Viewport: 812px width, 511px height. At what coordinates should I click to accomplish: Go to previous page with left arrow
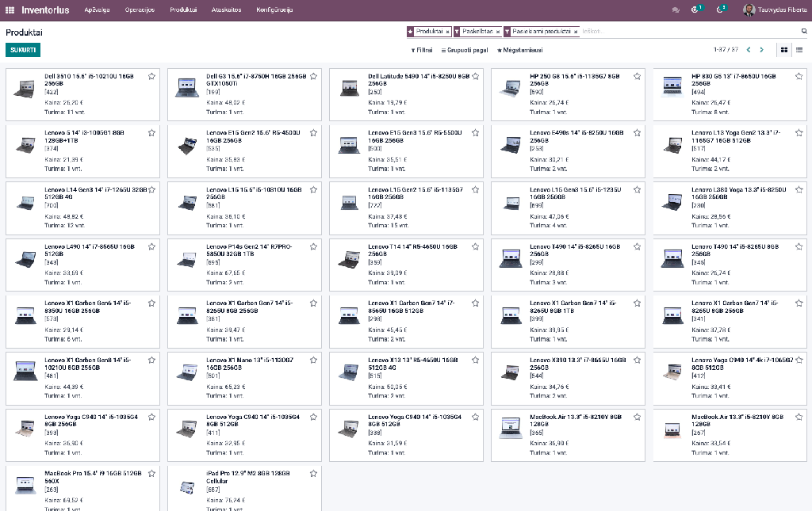(748, 49)
